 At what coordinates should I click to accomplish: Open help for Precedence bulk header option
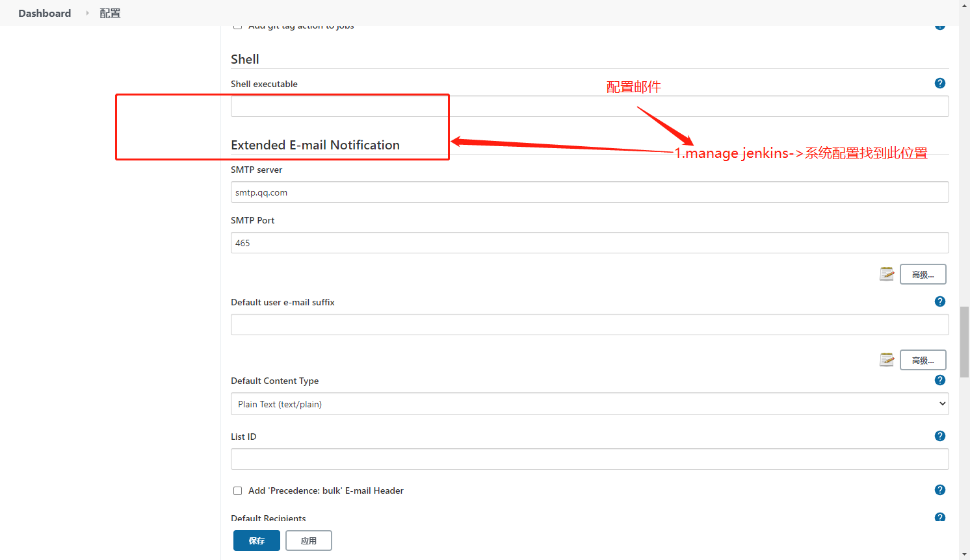[940, 490]
